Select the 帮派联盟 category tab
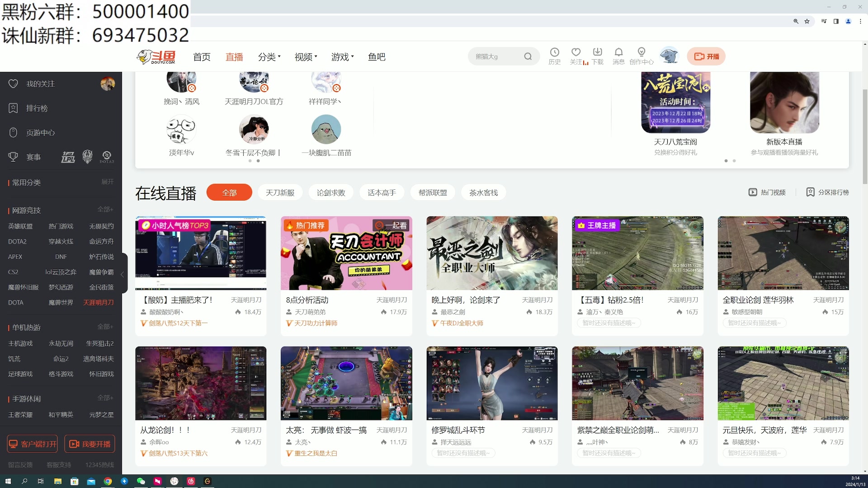 point(432,192)
